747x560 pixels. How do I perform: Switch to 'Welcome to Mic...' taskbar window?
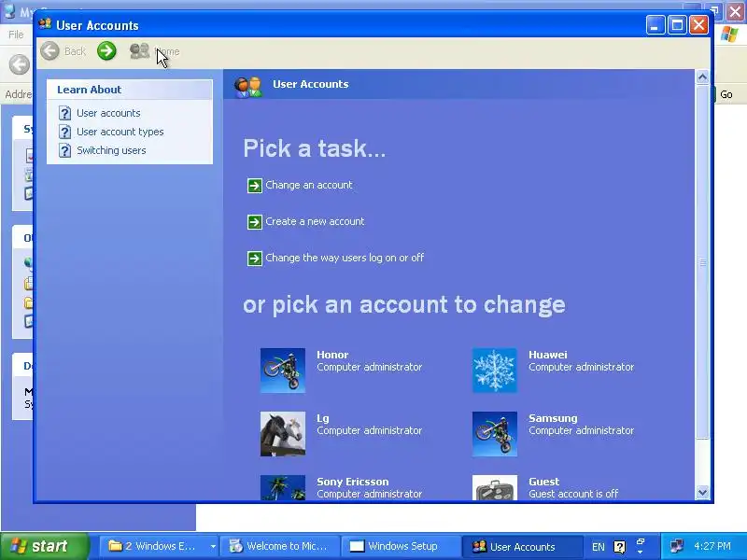[281, 546]
